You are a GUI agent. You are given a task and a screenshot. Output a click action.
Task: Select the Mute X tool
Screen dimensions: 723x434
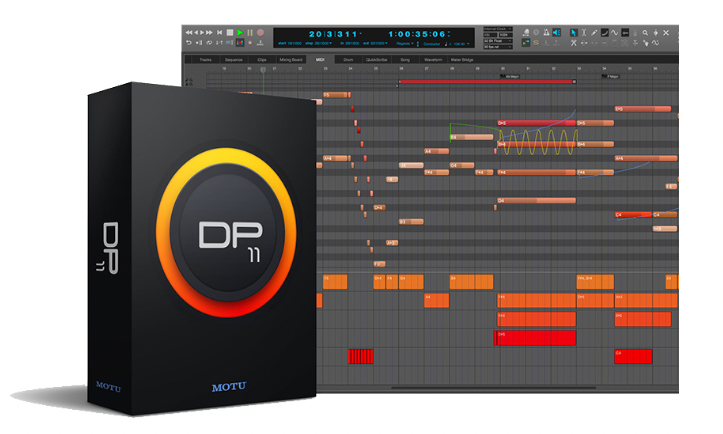tap(666, 32)
